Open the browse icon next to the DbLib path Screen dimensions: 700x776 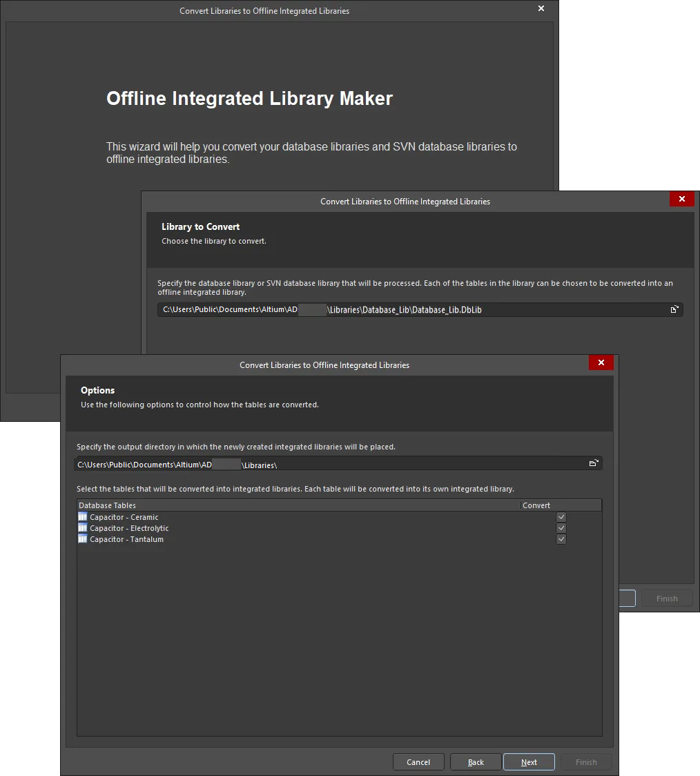[x=674, y=309]
